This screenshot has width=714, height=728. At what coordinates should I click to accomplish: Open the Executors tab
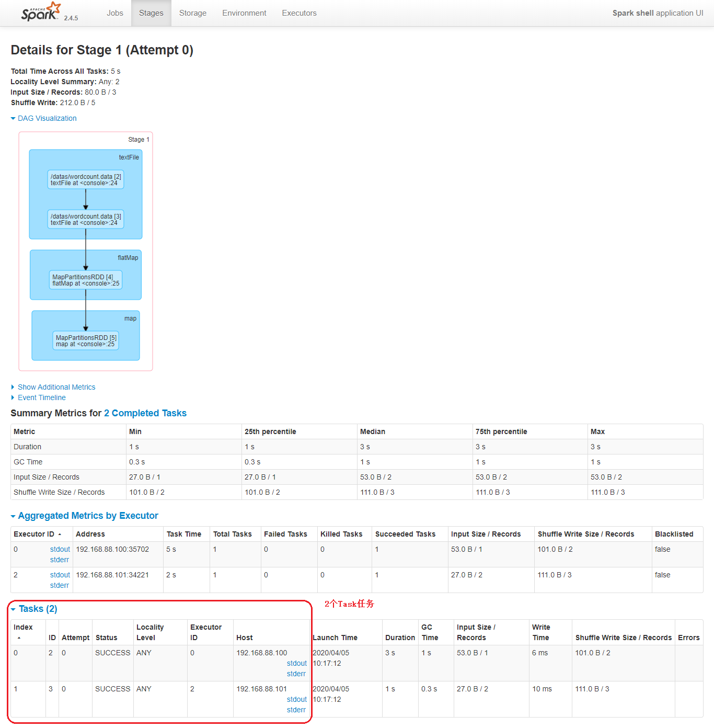(x=300, y=13)
